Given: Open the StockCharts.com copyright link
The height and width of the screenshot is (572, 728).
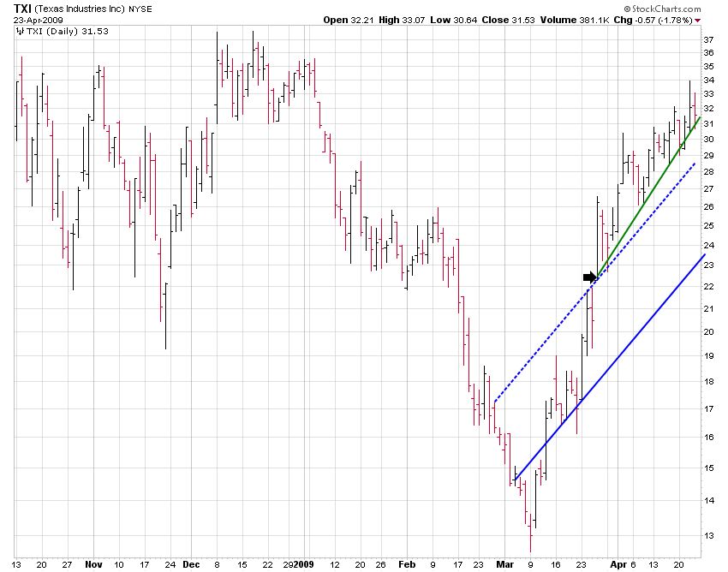Looking at the screenshot, I should (x=663, y=9).
